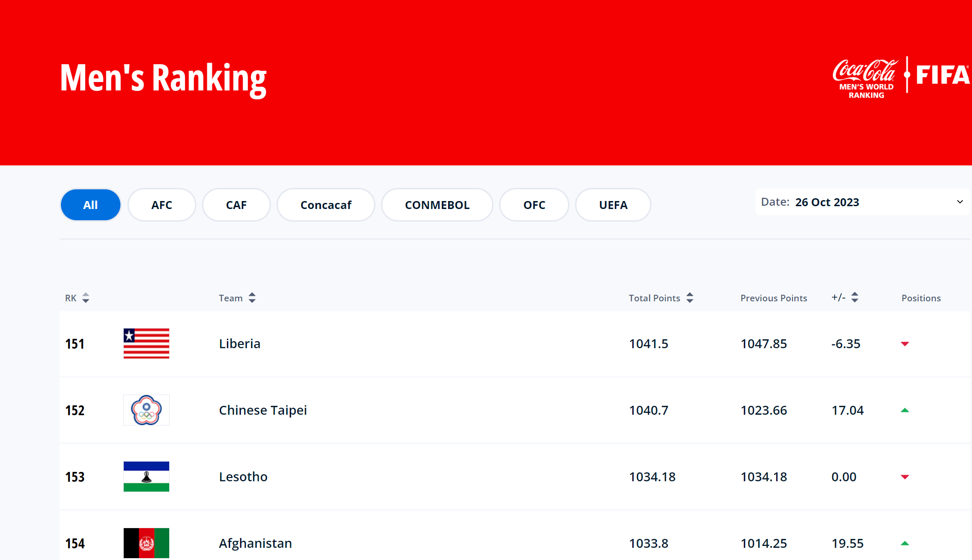Sort by Total Points arrows
The width and height of the screenshot is (972, 560).
pyautogui.click(x=690, y=298)
